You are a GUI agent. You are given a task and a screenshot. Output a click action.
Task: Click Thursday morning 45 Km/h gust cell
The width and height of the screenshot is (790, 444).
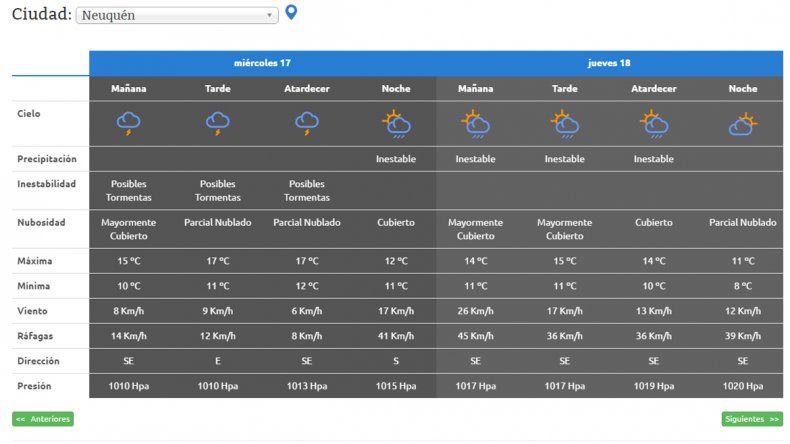coord(475,336)
